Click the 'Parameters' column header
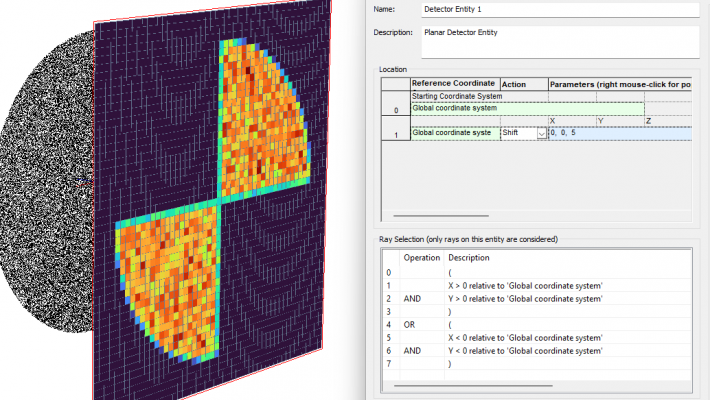This screenshot has height=400, width=710. tap(620, 84)
